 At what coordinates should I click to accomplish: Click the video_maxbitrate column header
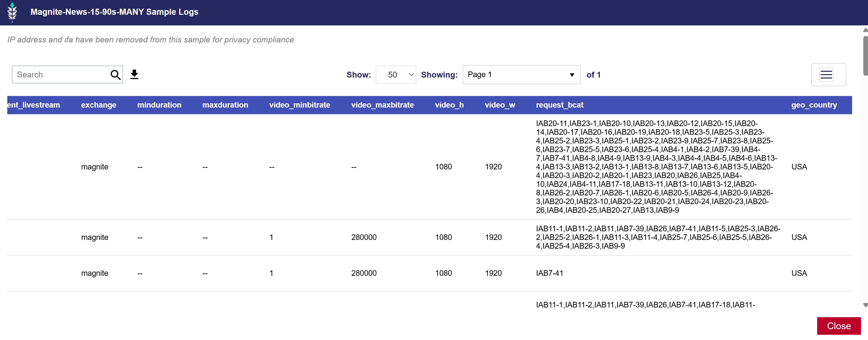click(382, 105)
